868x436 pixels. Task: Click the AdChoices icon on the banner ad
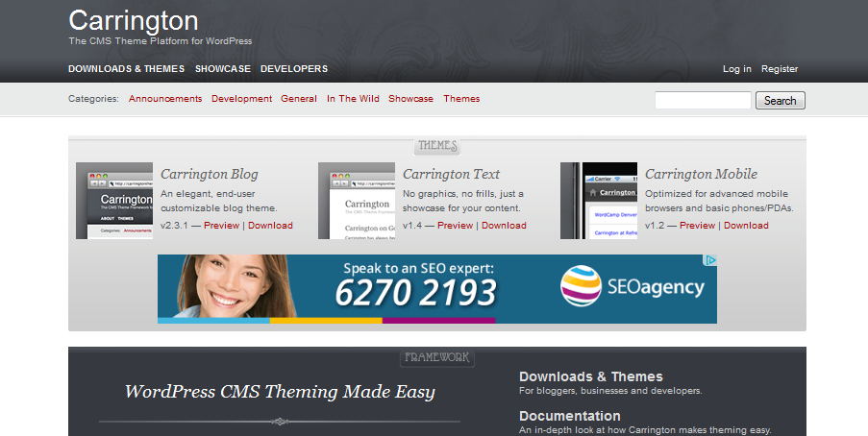[710, 260]
